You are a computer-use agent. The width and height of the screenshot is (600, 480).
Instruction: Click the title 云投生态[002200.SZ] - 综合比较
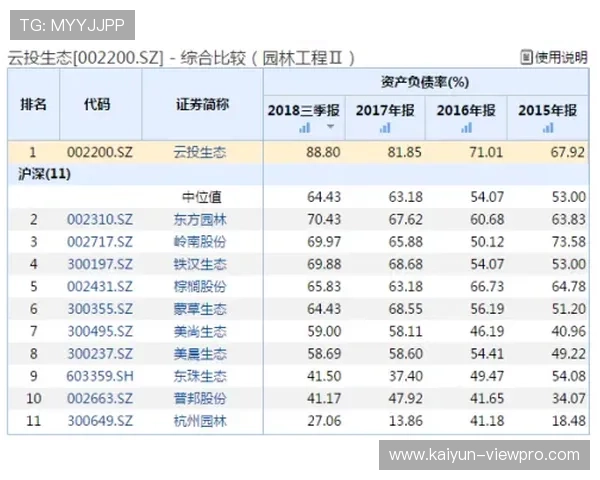pos(127,58)
